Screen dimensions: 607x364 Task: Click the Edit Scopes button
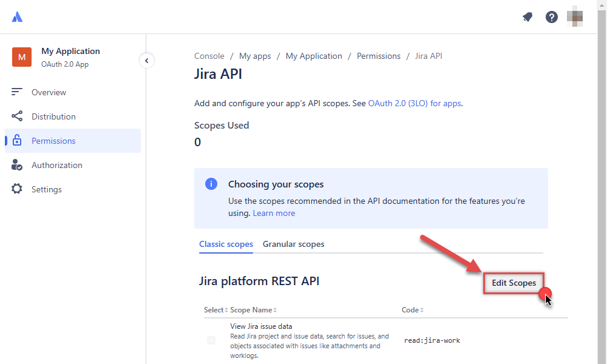(x=514, y=283)
